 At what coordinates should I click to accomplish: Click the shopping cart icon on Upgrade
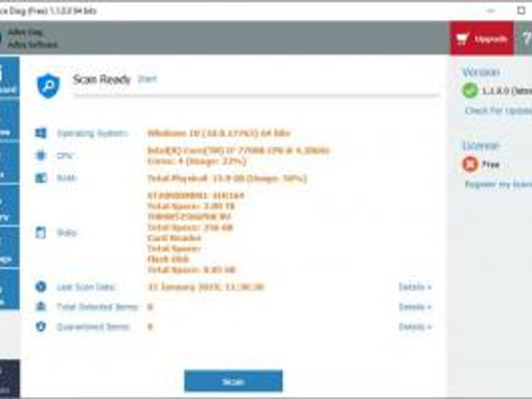(463, 39)
